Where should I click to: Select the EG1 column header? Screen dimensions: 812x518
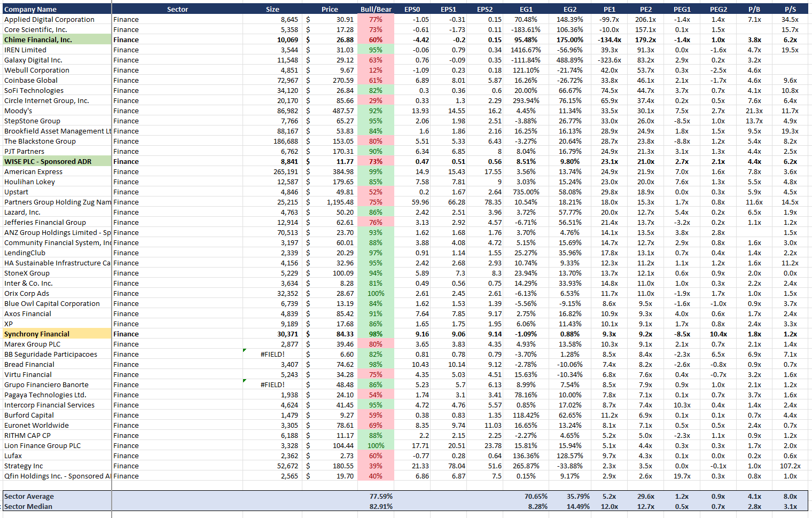point(526,9)
